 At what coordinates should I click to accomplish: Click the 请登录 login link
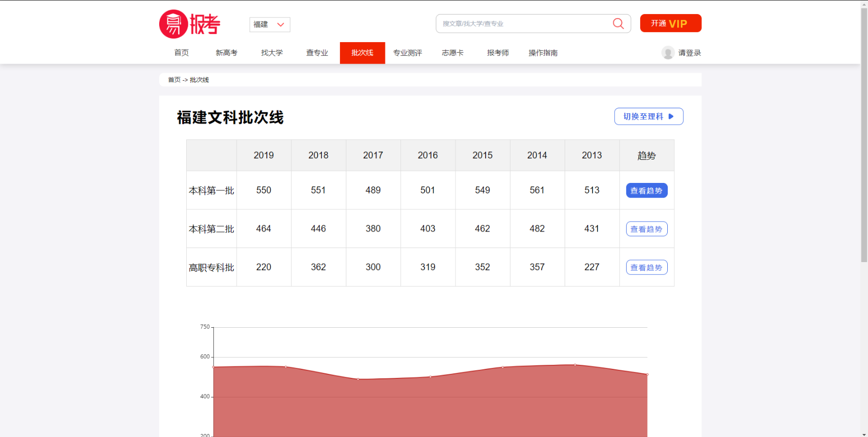(x=689, y=53)
